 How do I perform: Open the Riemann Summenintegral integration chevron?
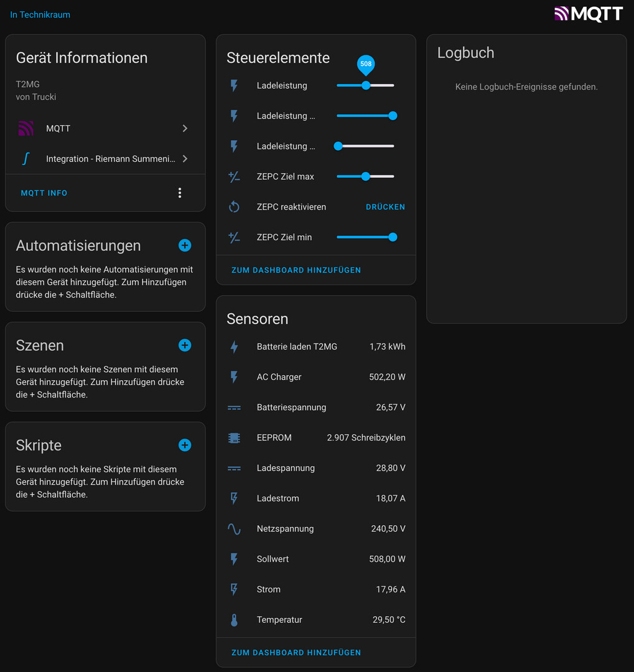pos(185,159)
